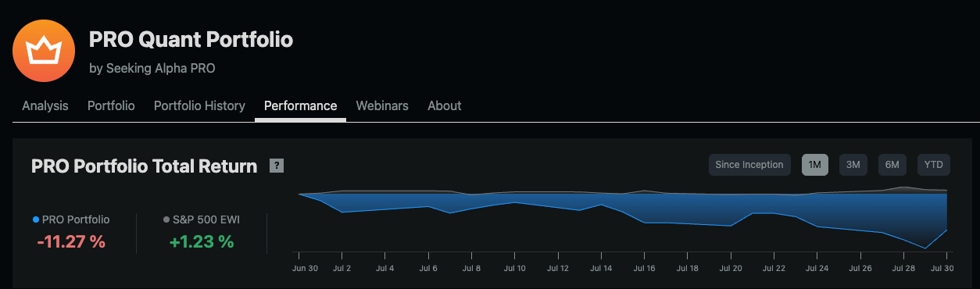Click the Jul 12 axis label
Viewport: 980px width, 289px height.
pos(558,268)
